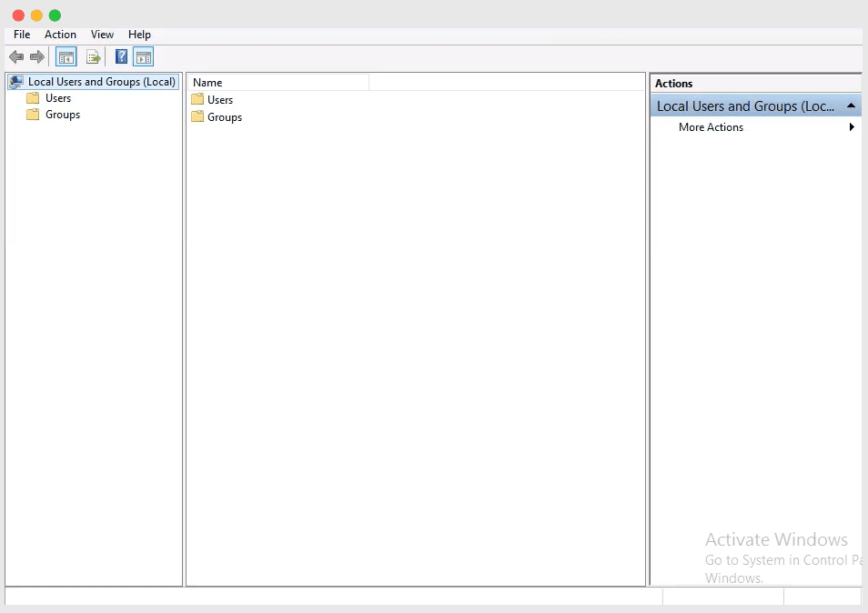Click the green maximize window button
Image resolution: width=868 pixels, height=613 pixels.
(x=55, y=15)
